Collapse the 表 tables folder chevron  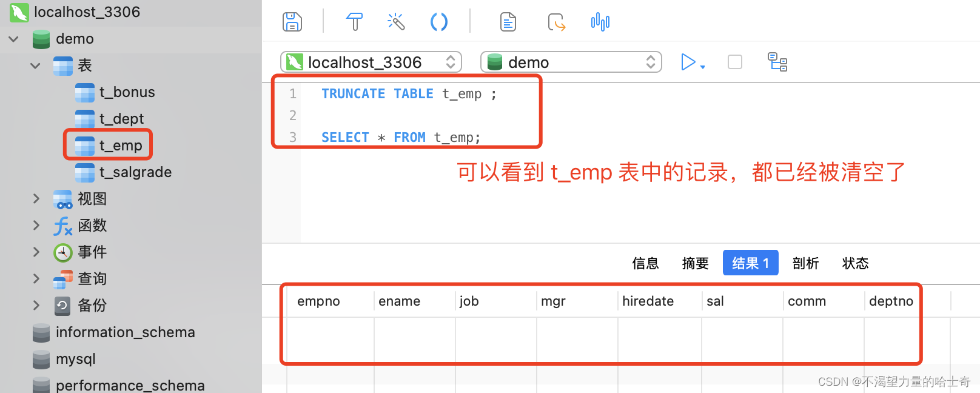[35, 65]
